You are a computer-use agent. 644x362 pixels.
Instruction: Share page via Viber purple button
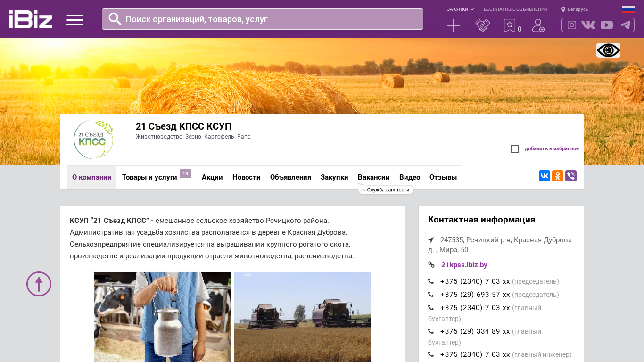point(571,176)
